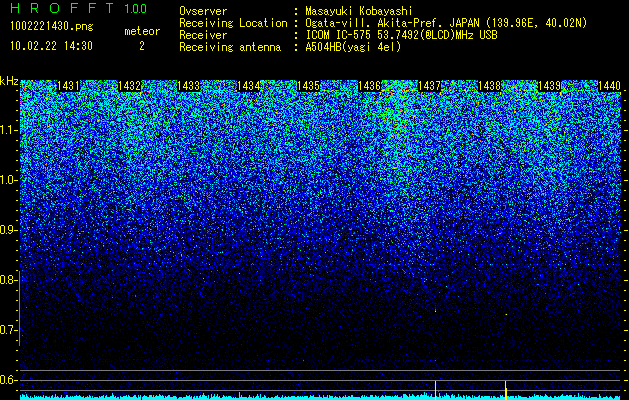Click the 1.0 frequency axis label
629x400 pixels.
[x=8, y=180]
